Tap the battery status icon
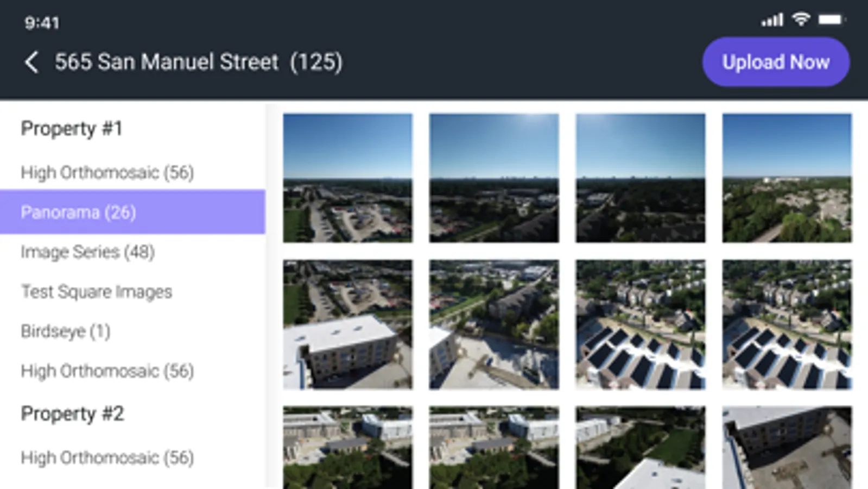Viewport: 868px width, 489px height. 832,20
